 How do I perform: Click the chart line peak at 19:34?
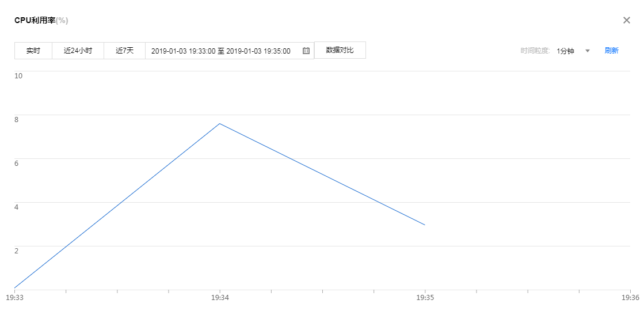tap(219, 123)
